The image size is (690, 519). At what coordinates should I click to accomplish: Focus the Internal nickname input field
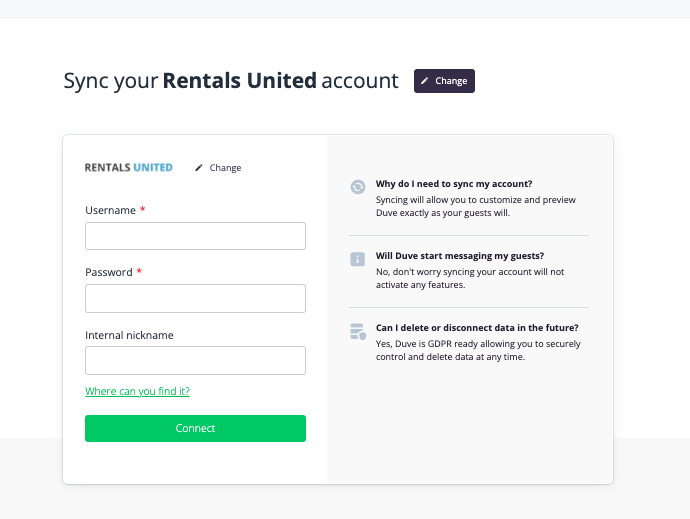[195, 361]
